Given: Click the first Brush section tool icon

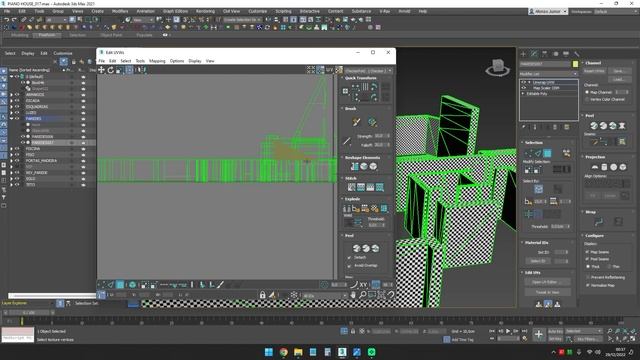Looking at the screenshot, I should [356, 122].
